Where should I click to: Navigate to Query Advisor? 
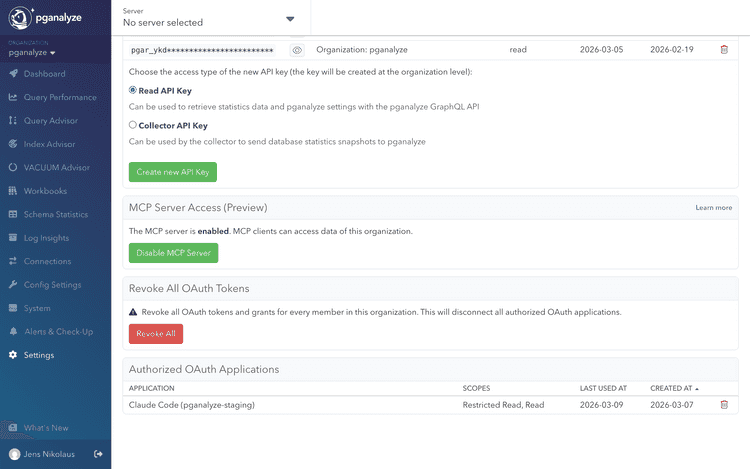point(51,120)
